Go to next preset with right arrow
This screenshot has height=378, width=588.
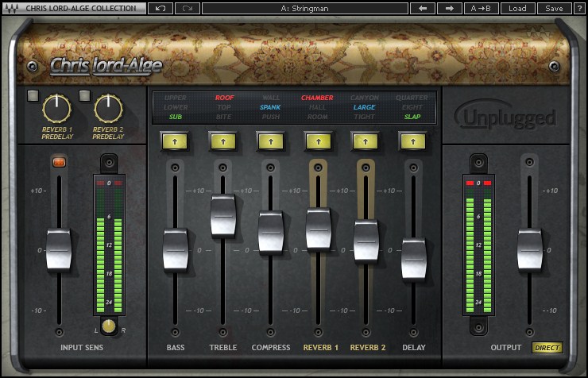coord(449,8)
